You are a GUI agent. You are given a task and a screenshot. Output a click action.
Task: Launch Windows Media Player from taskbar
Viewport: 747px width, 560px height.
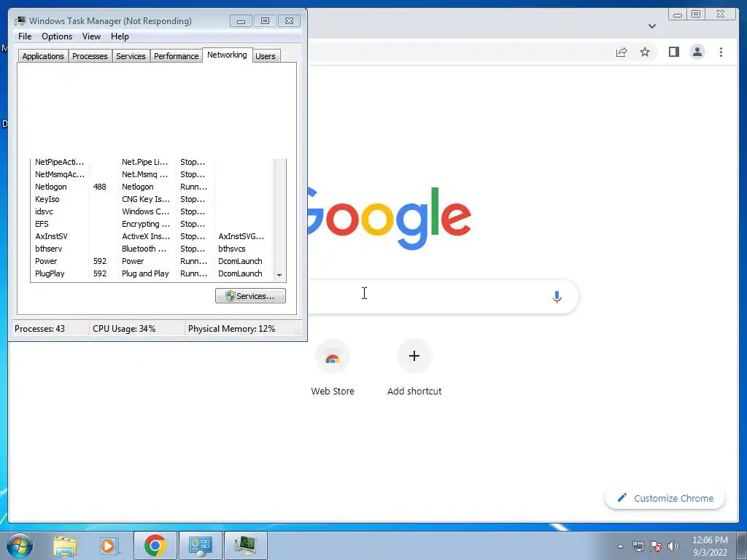[x=108, y=545]
